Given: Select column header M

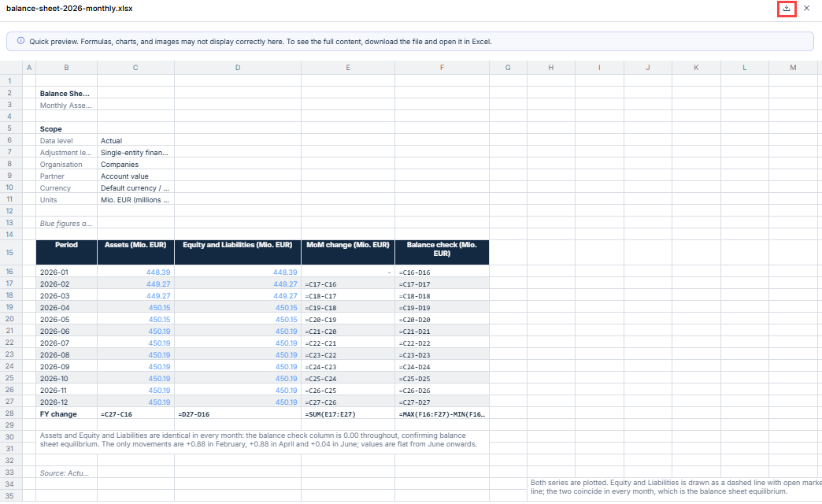Looking at the screenshot, I should point(793,68).
